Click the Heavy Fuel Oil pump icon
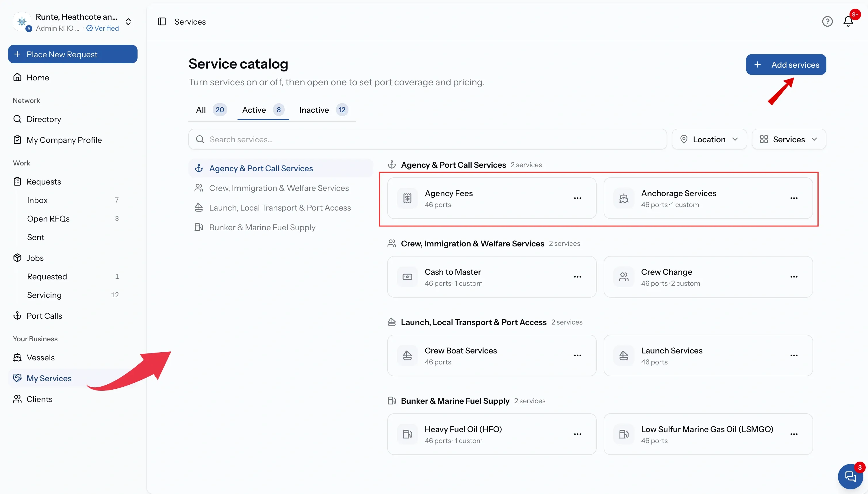The height and width of the screenshot is (494, 868). 407,434
